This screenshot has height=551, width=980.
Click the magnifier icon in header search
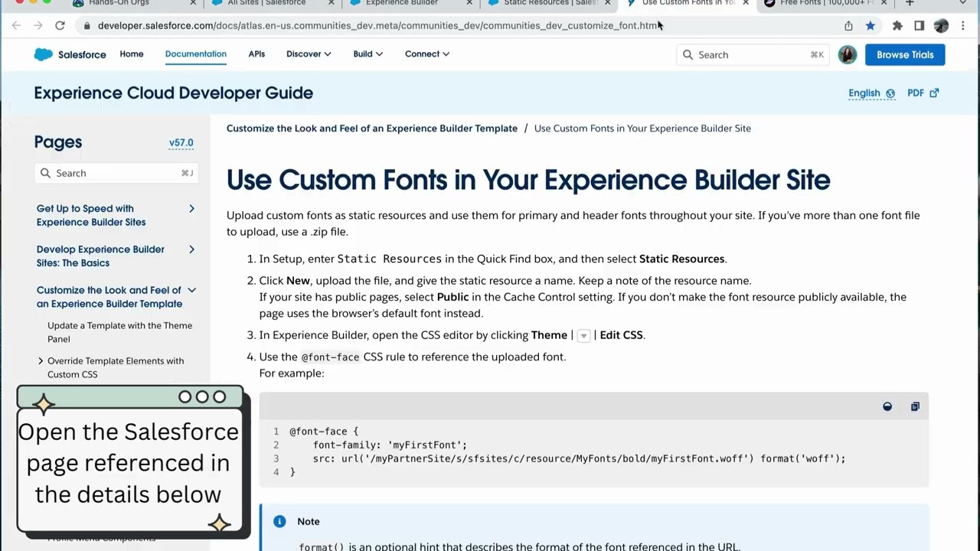(x=688, y=54)
